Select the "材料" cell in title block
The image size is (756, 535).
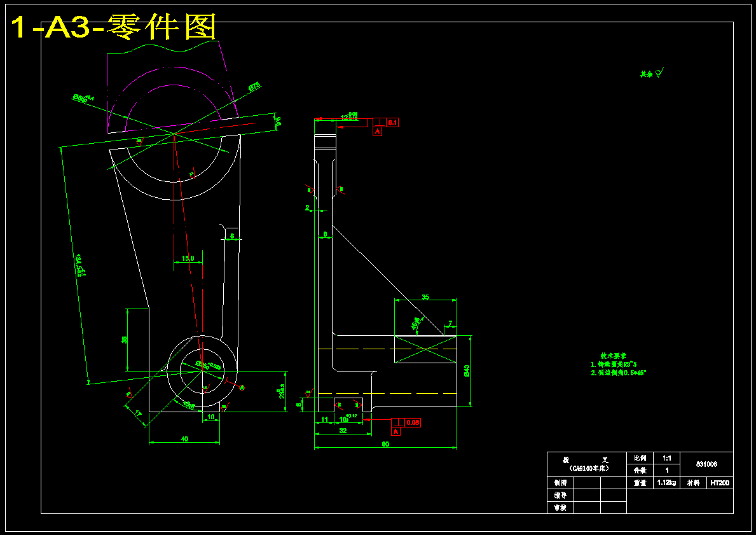(x=693, y=482)
